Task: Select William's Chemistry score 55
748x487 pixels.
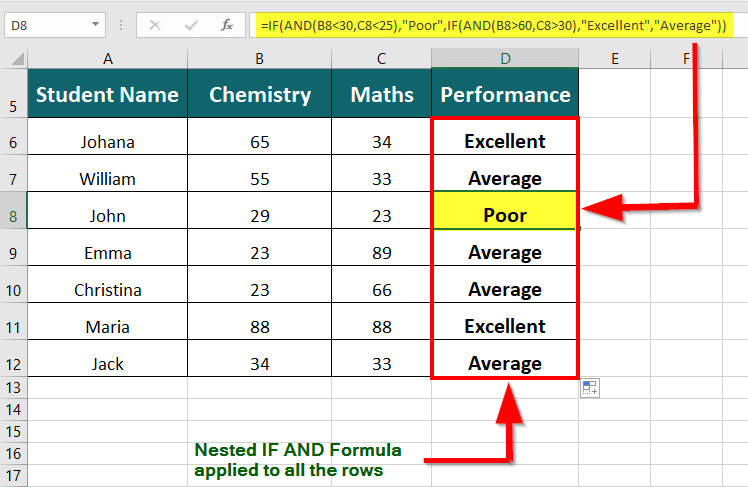Action: pyautogui.click(x=260, y=174)
